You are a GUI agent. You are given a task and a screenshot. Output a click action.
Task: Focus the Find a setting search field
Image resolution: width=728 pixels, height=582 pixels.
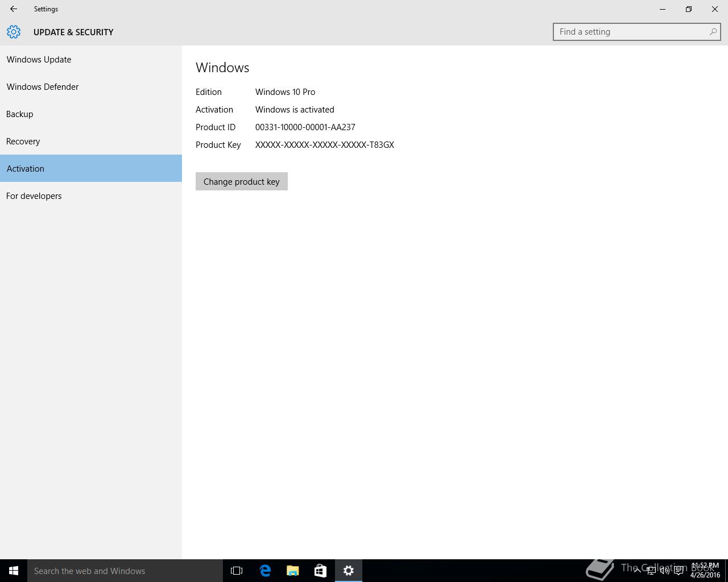[x=636, y=32]
